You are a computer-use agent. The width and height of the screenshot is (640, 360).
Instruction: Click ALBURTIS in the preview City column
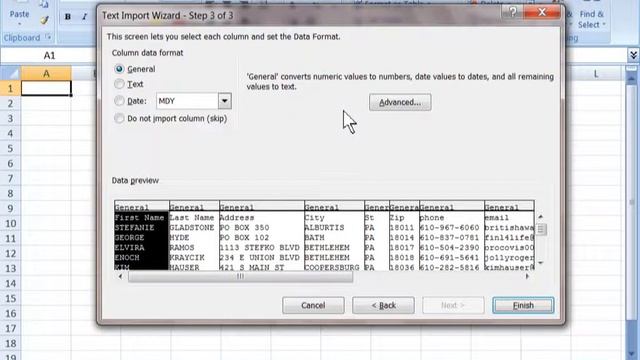[324, 228]
